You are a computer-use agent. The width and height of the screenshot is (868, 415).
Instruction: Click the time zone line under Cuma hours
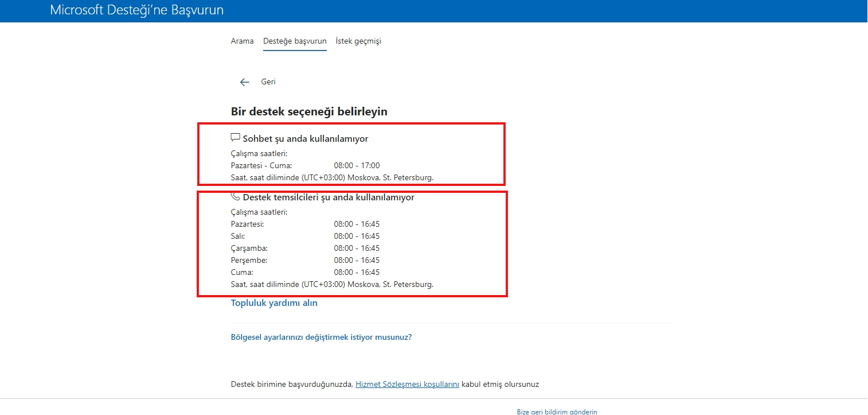(x=332, y=285)
